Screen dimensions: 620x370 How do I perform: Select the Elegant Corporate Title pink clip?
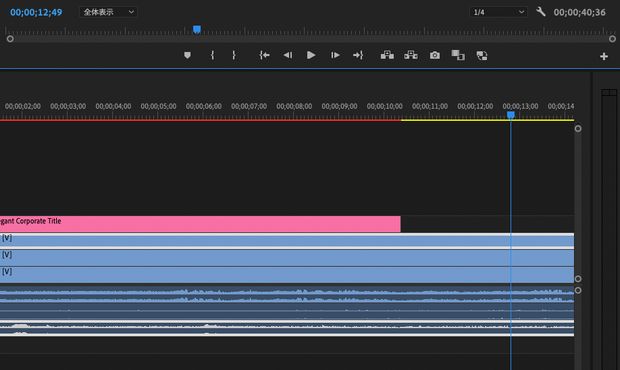200,224
